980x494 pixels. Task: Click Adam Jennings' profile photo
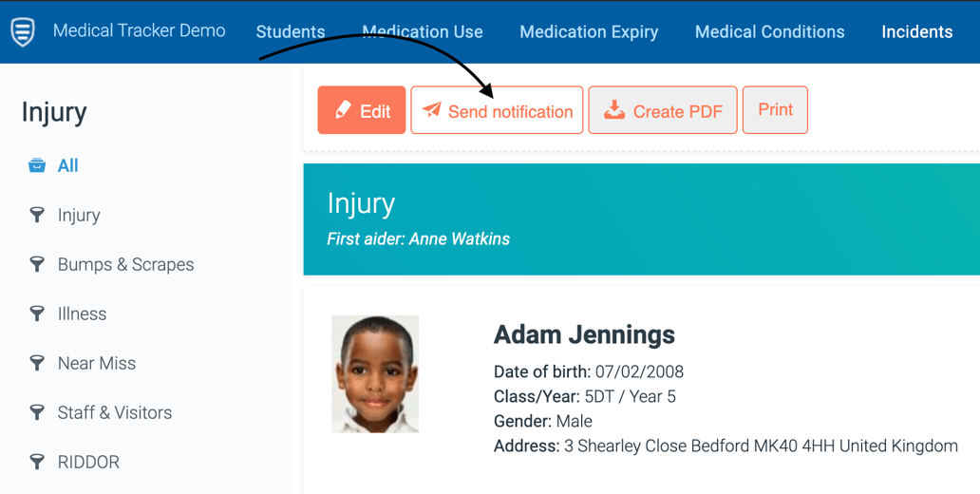(x=375, y=374)
